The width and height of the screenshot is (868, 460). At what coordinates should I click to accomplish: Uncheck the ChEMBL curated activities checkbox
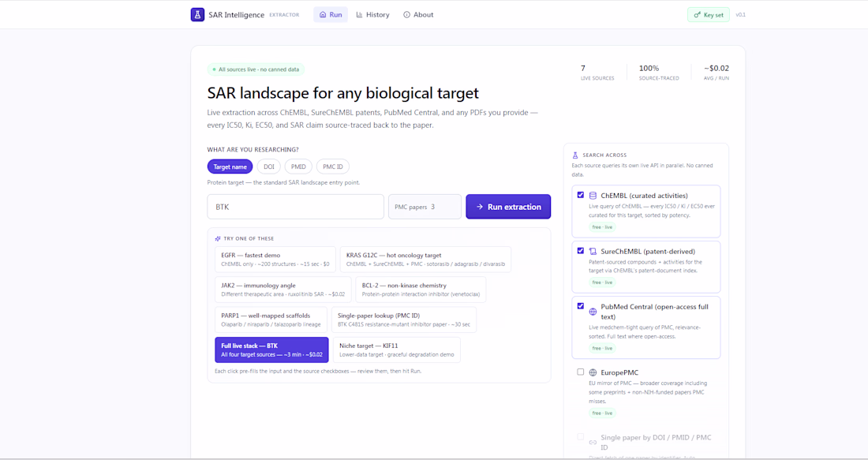(x=580, y=195)
